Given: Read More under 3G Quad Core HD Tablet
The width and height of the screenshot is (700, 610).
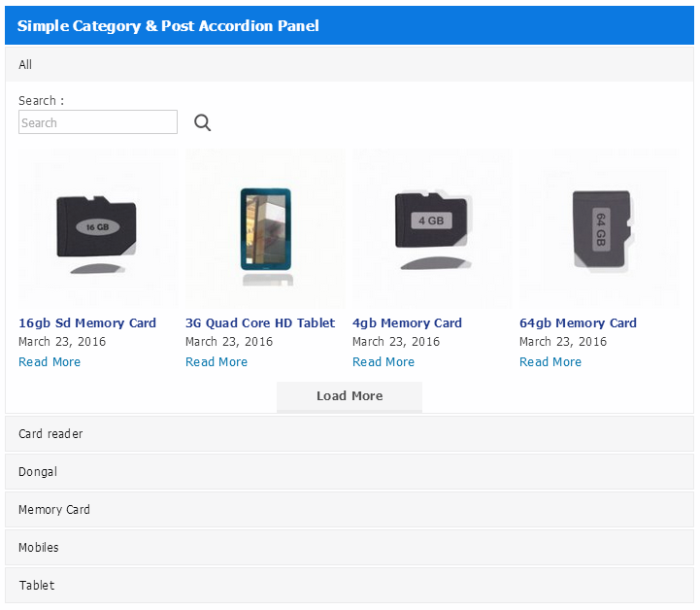Looking at the screenshot, I should pos(217,361).
